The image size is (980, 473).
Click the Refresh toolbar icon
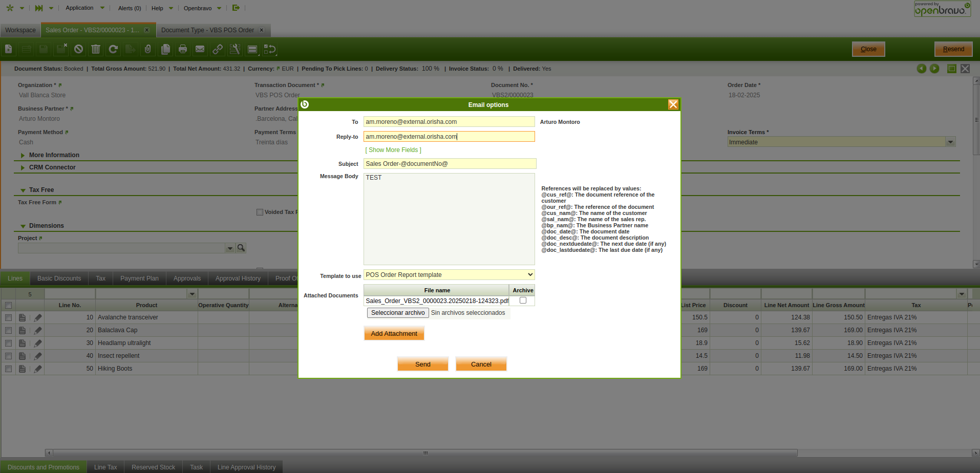tap(113, 49)
